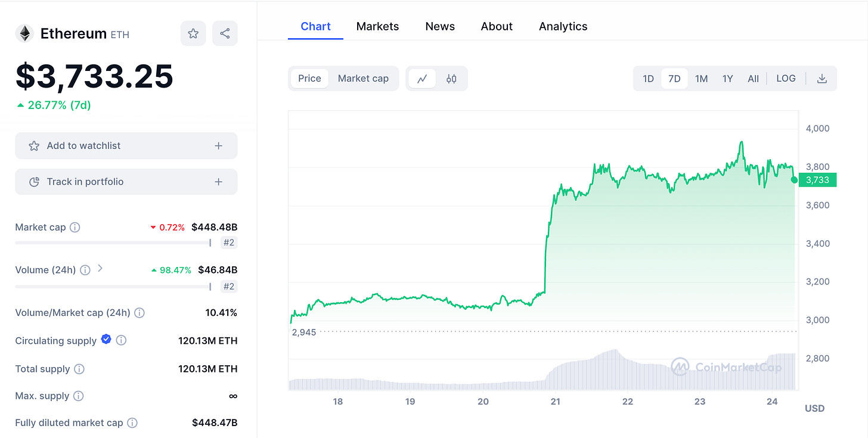Open the Markets tab

377,26
